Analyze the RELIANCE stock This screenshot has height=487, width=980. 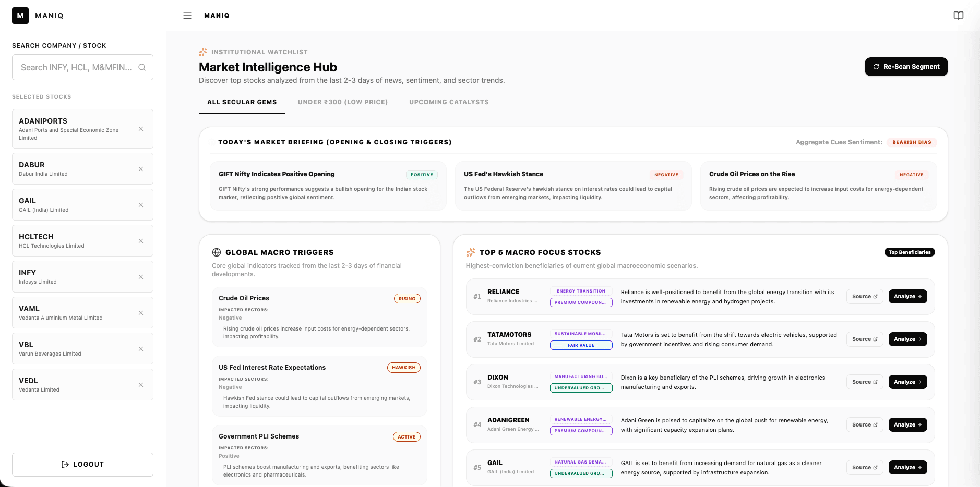click(x=908, y=297)
